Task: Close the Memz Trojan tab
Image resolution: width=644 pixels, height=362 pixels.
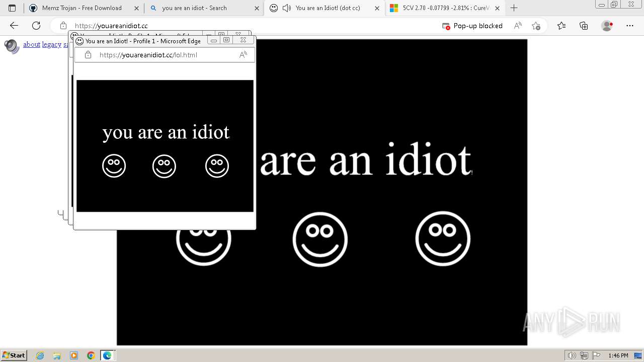Action: point(136,8)
